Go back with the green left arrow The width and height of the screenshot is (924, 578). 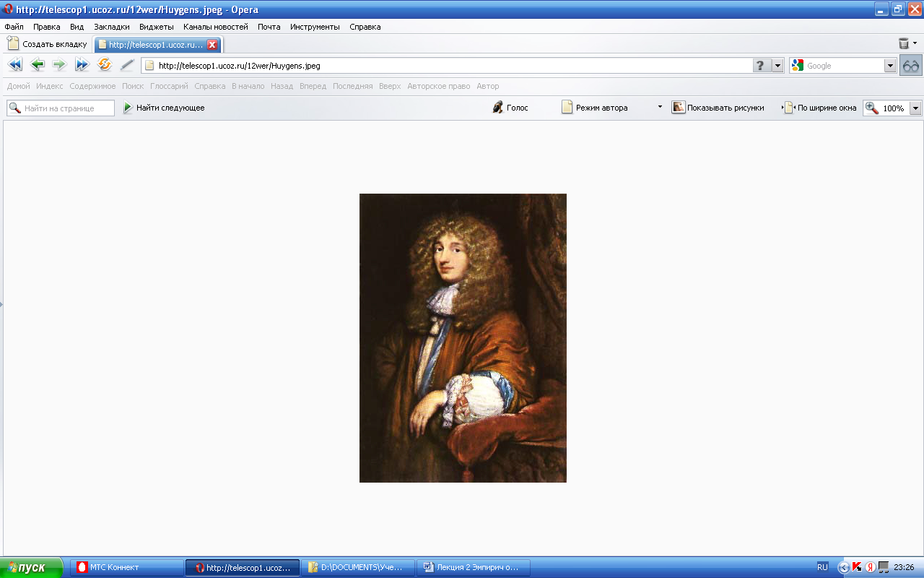tap(38, 65)
